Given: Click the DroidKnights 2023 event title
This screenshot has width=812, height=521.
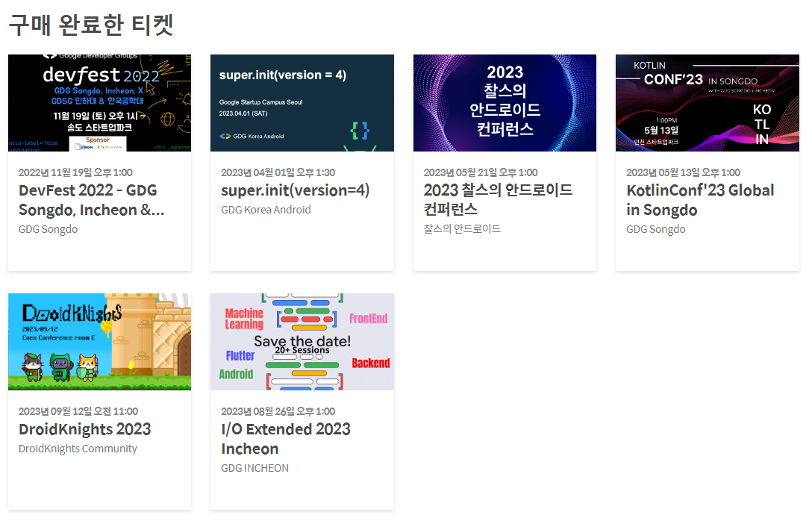Looking at the screenshot, I should (85, 429).
